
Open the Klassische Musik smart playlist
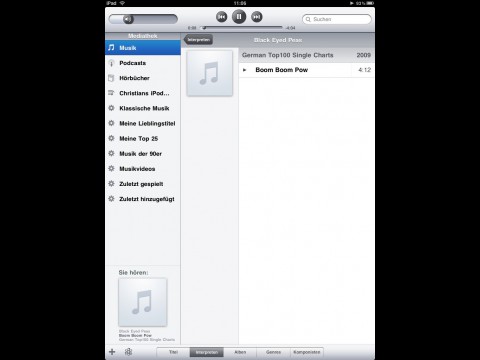pyautogui.click(x=143, y=108)
